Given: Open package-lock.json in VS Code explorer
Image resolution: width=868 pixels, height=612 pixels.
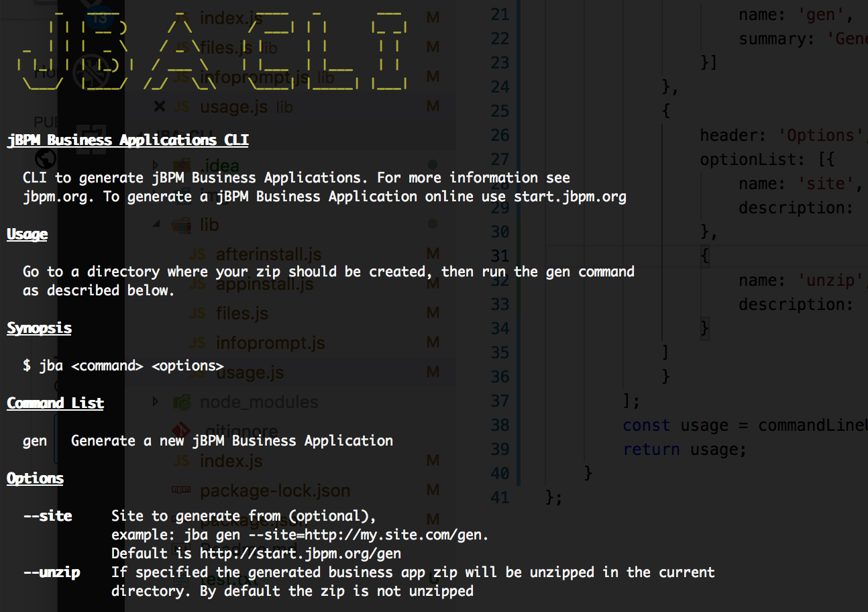Looking at the screenshot, I should point(275,491).
